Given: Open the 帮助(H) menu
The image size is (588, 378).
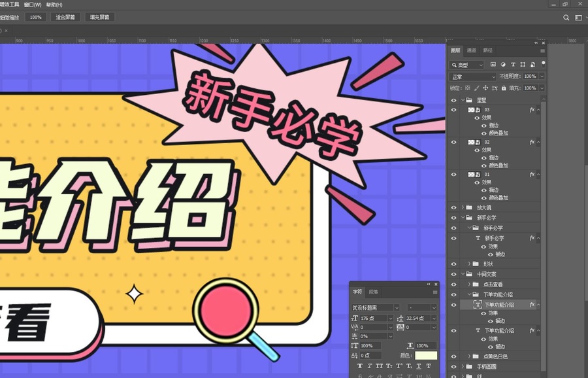Looking at the screenshot, I should point(54,5).
